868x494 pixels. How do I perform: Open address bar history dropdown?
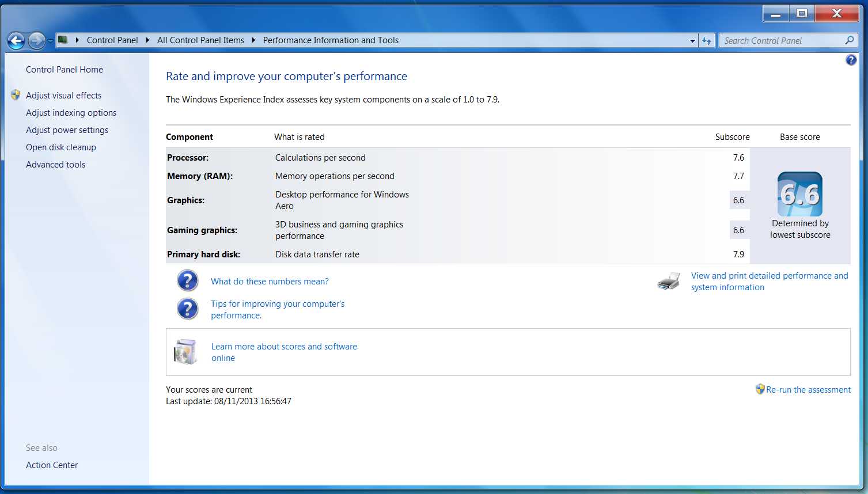[692, 41]
